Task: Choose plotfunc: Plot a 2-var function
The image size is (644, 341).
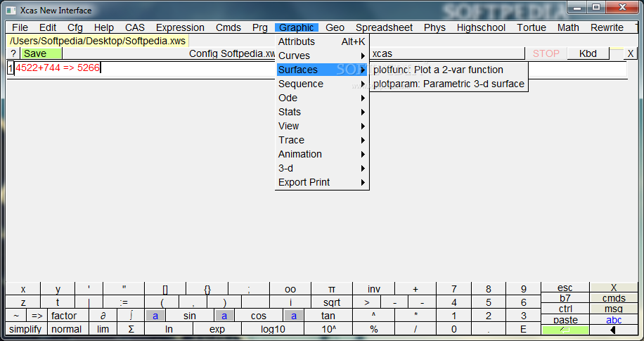Action: click(449, 70)
